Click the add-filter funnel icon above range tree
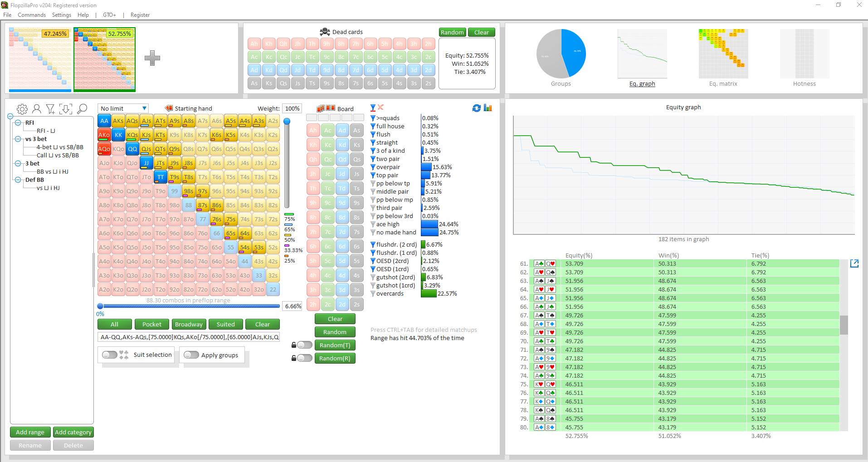The width and height of the screenshot is (868, 462). coord(51,109)
